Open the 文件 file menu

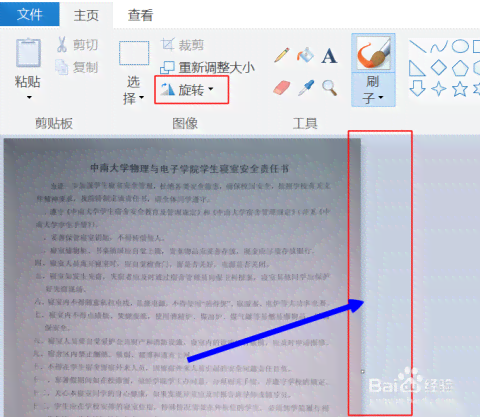click(x=29, y=13)
